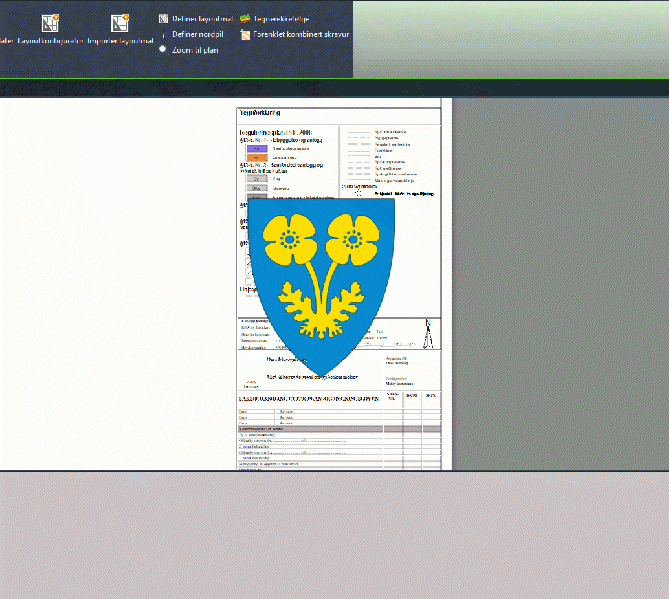This screenshot has height=599, width=669.
Task: Click the Importer layoutmal button
Action: [120, 29]
